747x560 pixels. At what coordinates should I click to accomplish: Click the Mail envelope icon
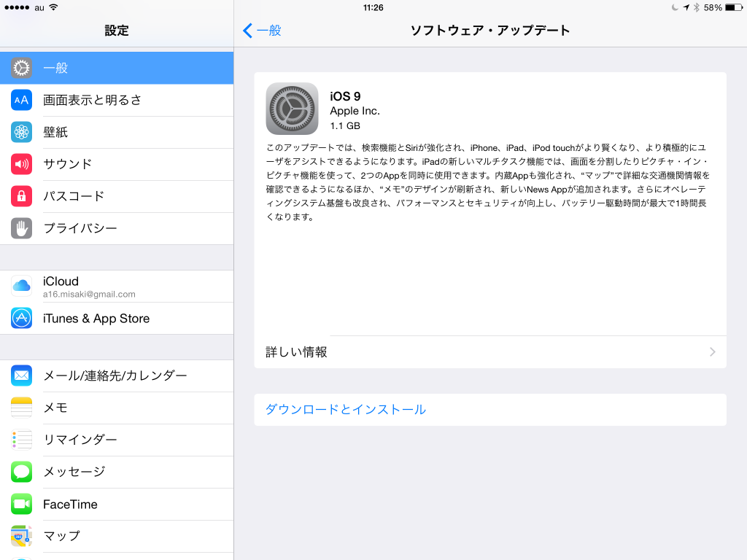point(21,376)
